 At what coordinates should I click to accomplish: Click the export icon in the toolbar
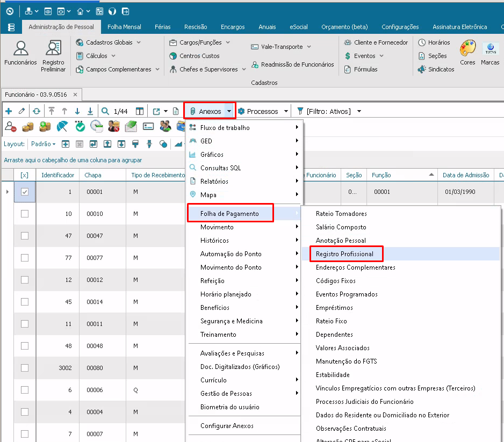coord(156,111)
